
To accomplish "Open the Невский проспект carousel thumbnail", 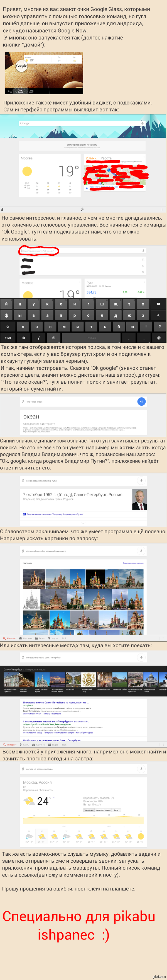I will coord(26,680).
